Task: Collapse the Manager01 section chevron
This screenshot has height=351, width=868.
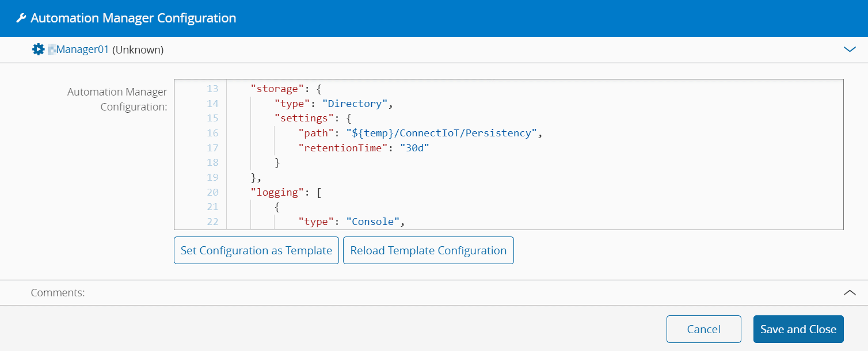Action: click(849, 49)
